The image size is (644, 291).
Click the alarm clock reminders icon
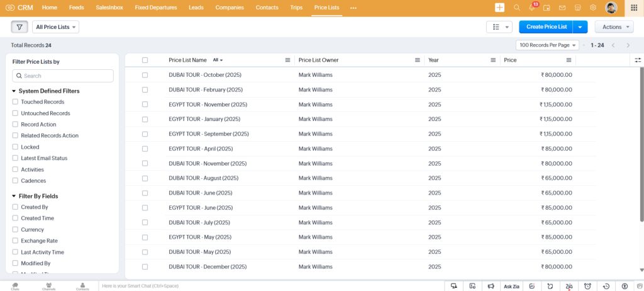(x=587, y=286)
